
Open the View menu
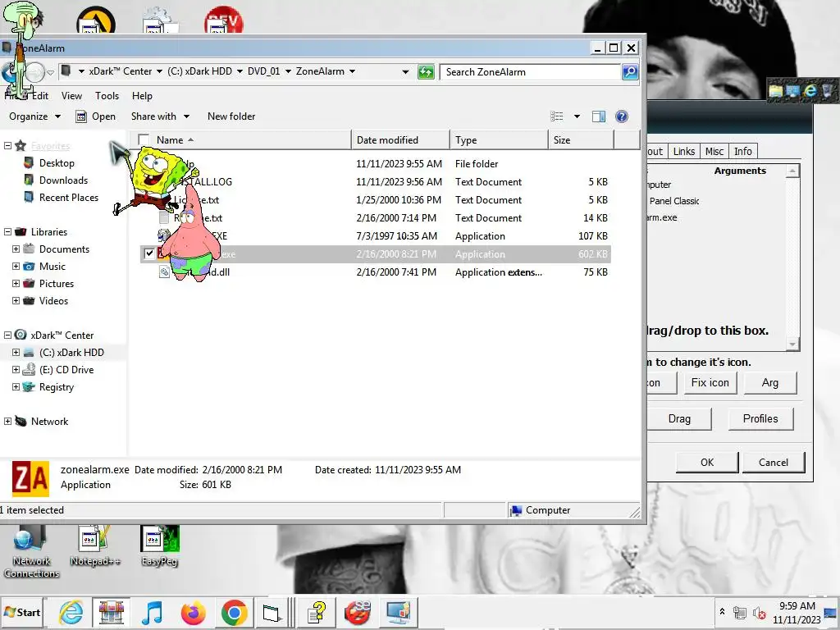coord(72,96)
